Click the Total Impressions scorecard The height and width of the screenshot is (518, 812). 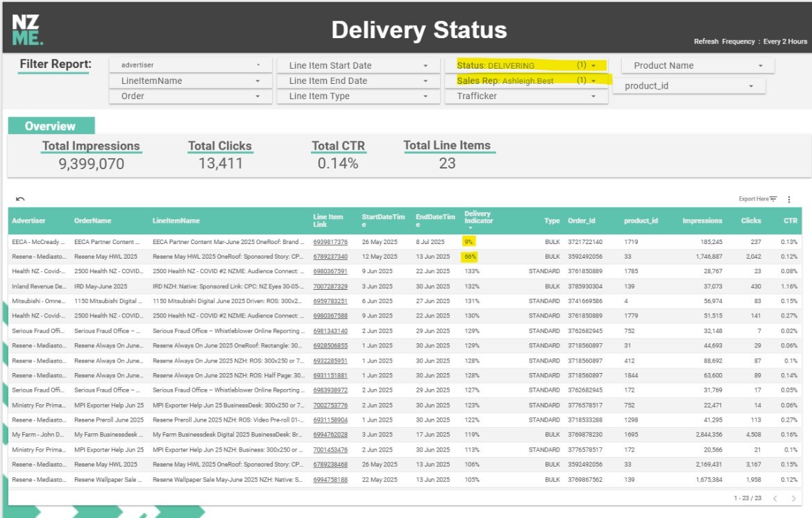(91, 155)
